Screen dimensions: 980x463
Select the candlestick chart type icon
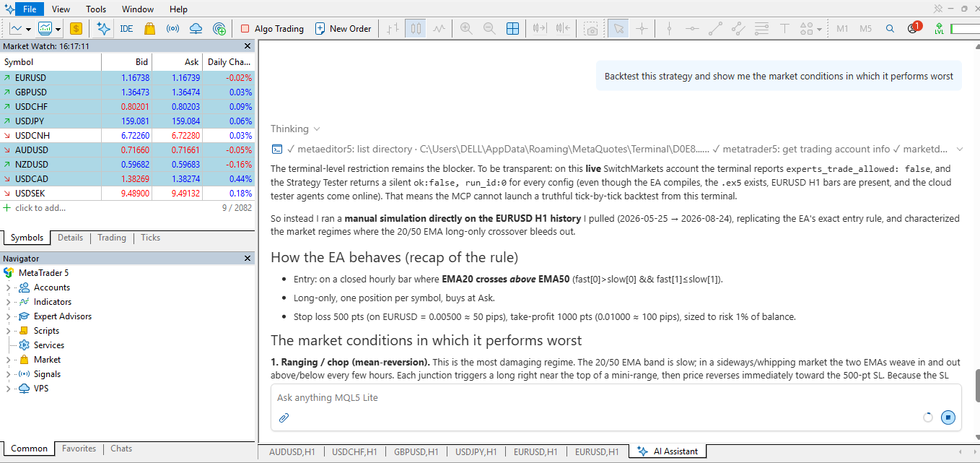tap(416, 29)
